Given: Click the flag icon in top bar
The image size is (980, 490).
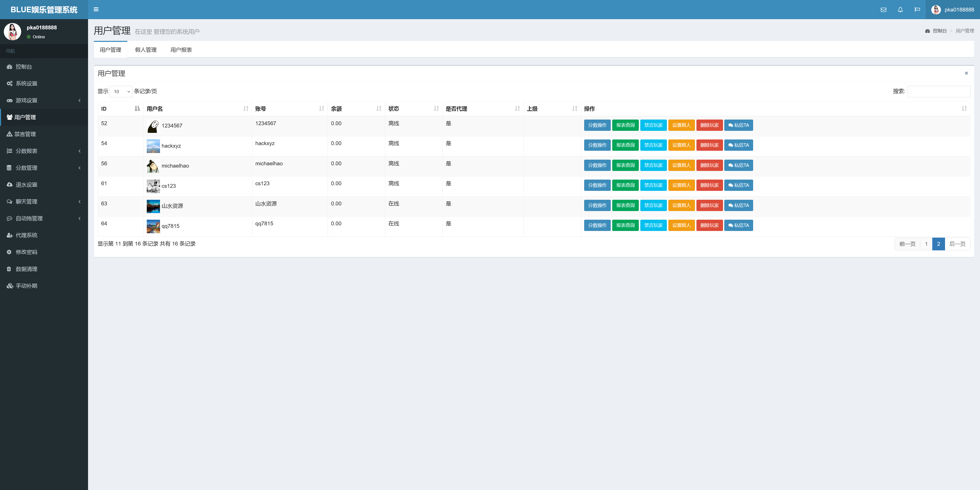Looking at the screenshot, I should 917,10.
